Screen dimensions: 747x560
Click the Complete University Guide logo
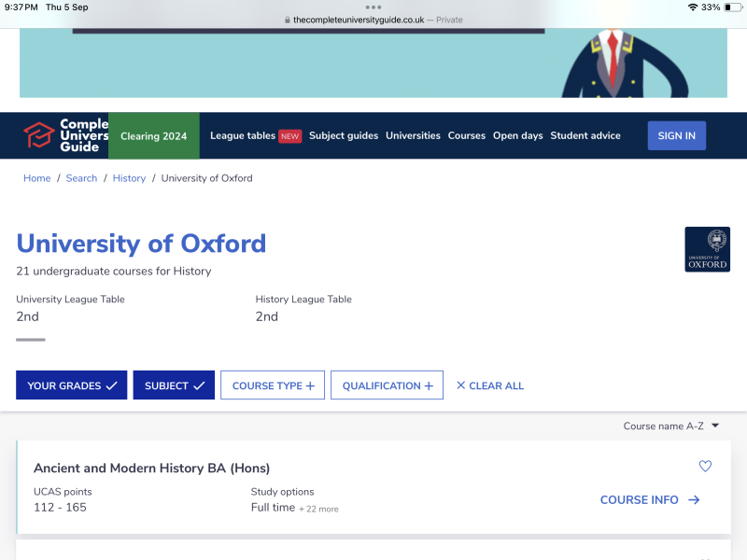tap(59, 135)
